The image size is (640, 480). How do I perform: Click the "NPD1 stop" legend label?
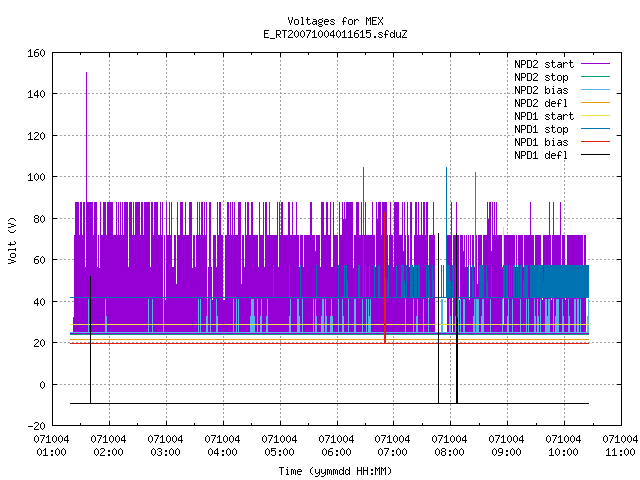click(x=541, y=129)
